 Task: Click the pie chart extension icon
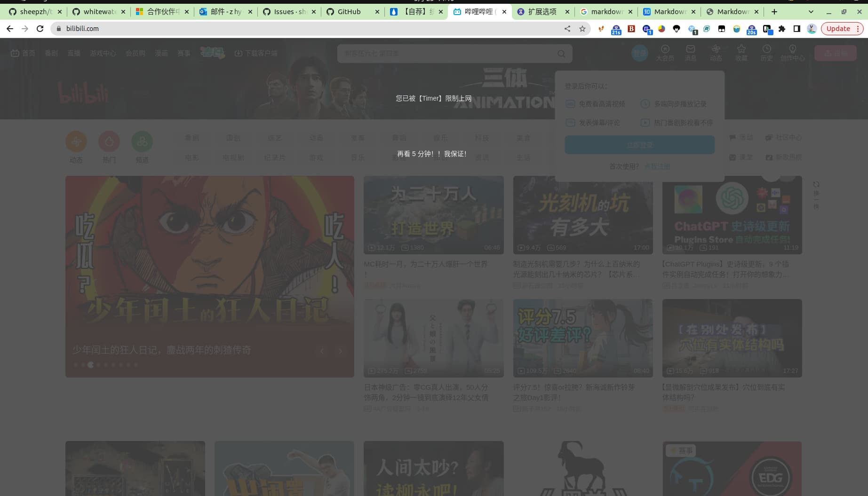point(661,29)
